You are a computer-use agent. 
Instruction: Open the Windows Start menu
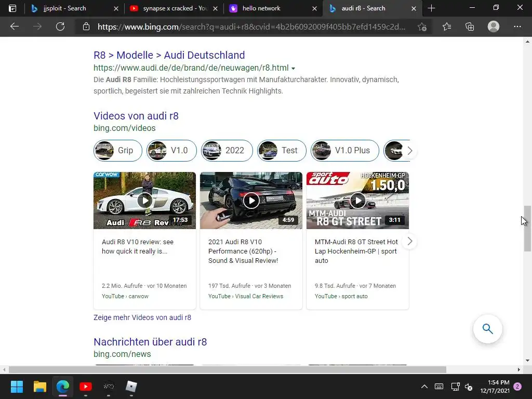[x=17, y=387]
